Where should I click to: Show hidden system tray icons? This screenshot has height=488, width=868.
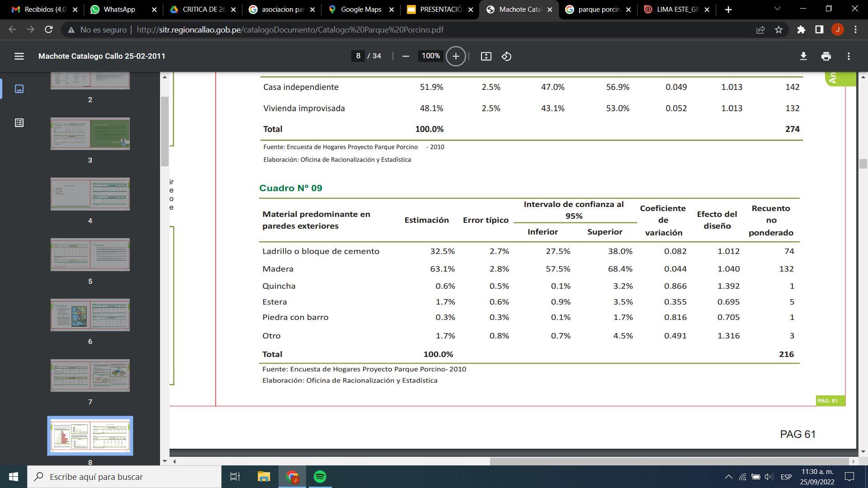coord(728,477)
